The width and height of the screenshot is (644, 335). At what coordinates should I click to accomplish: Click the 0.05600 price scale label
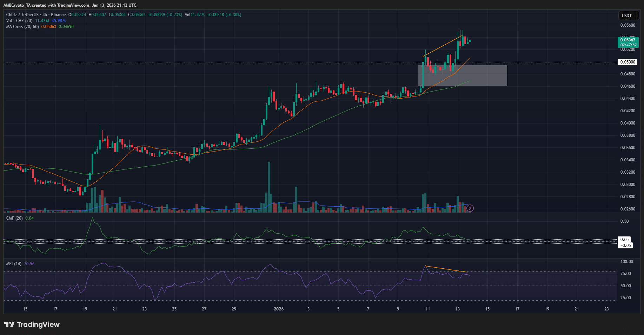click(628, 25)
